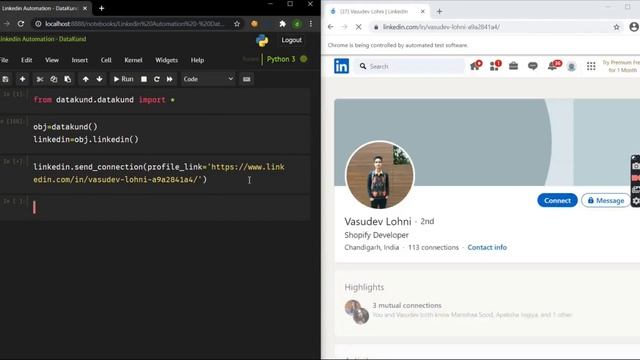Go back in LinkedIn browser window
This screenshot has height=360, width=640.
pos(331,27)
